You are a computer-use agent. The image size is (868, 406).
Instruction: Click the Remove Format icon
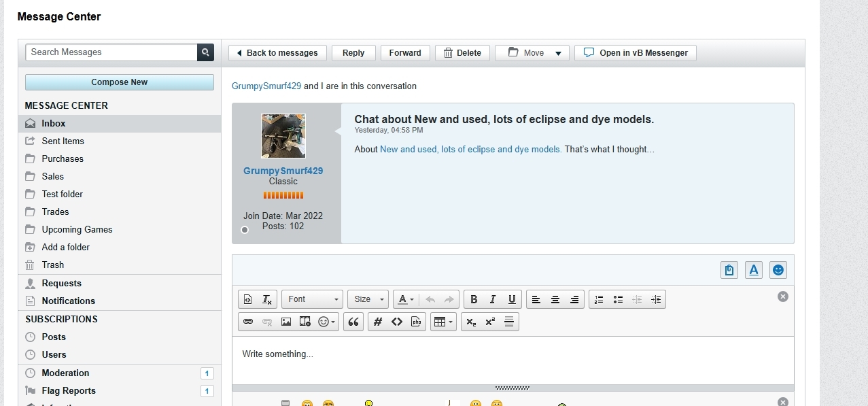[267, 299]
